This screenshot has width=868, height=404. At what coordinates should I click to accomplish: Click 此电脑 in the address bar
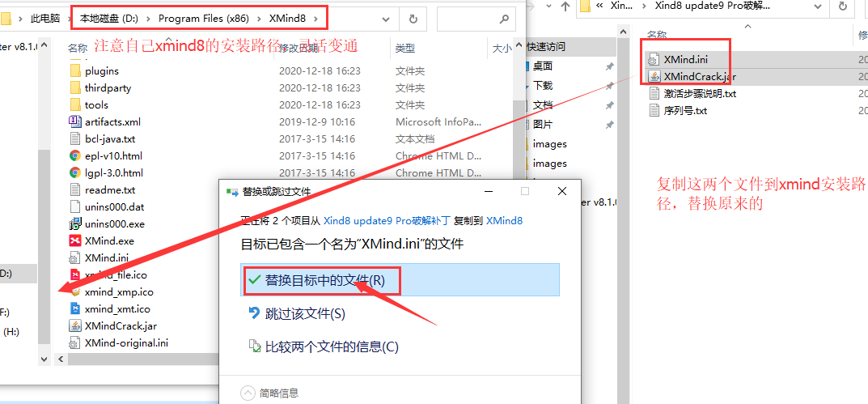tap(45, 19)
